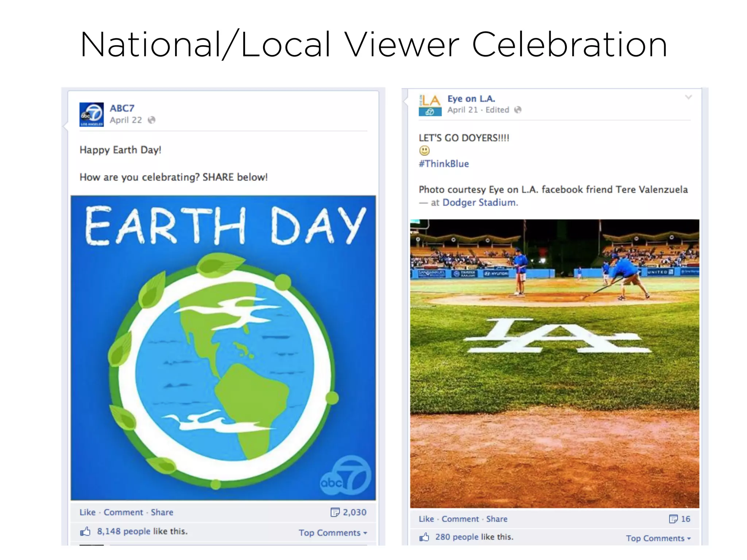
Task: Open the Earth Day globe image
Action: 223,348
